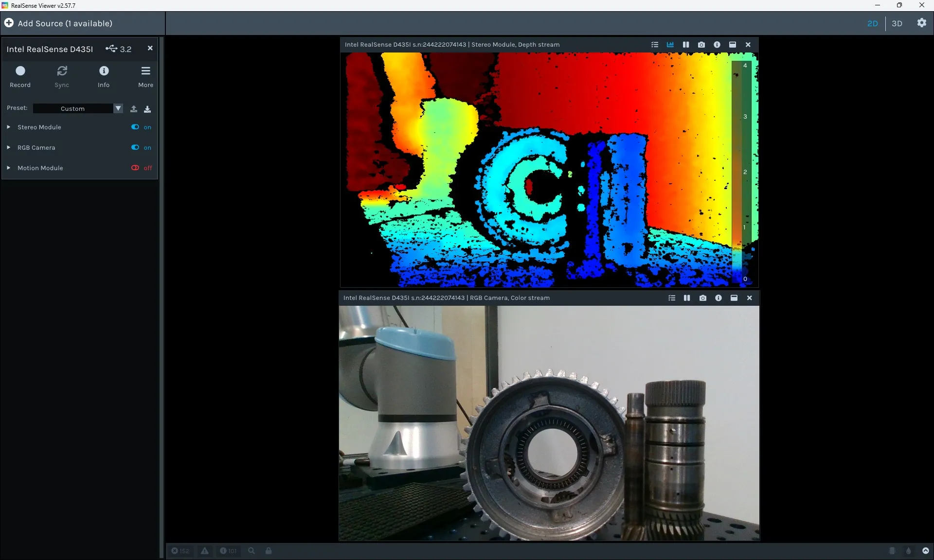This screenshot has height=560, width=934.
Task: Click the search icon in status bar
Action: click(251, 551)
